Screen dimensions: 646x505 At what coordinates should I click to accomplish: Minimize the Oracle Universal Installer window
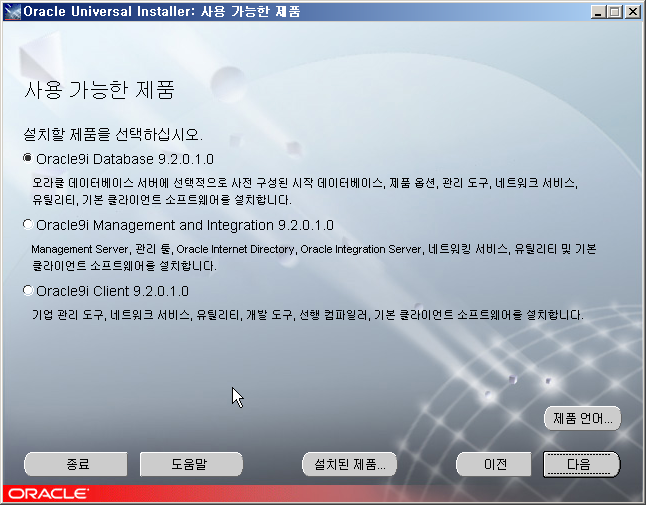(x=598, y=12)
